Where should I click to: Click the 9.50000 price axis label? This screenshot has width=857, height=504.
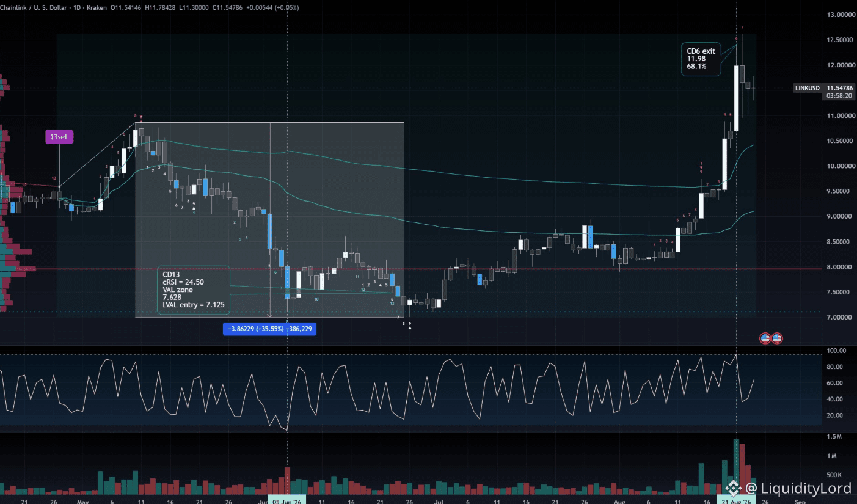click(x=839, y=192)
